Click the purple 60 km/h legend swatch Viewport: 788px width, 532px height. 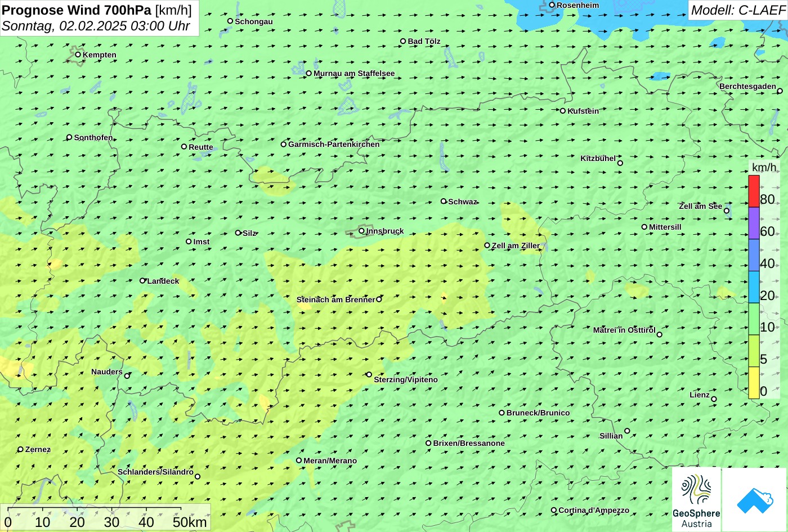[x=754, y=223]
